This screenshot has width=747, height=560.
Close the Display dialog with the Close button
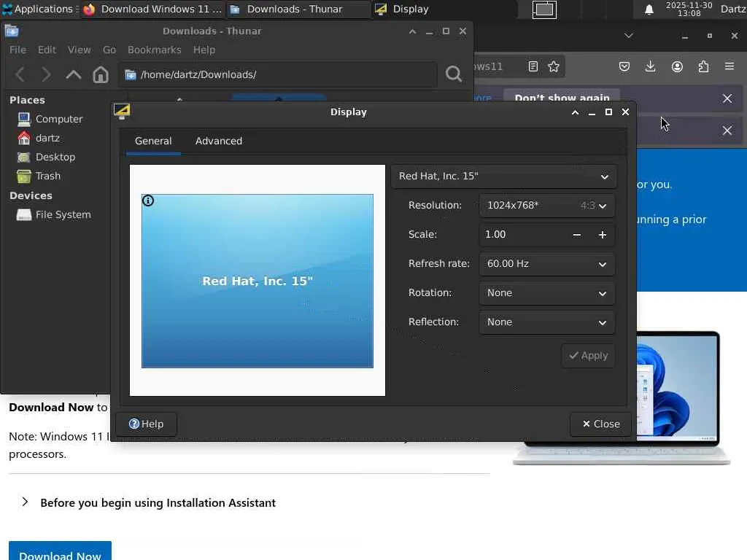[601, 424]
